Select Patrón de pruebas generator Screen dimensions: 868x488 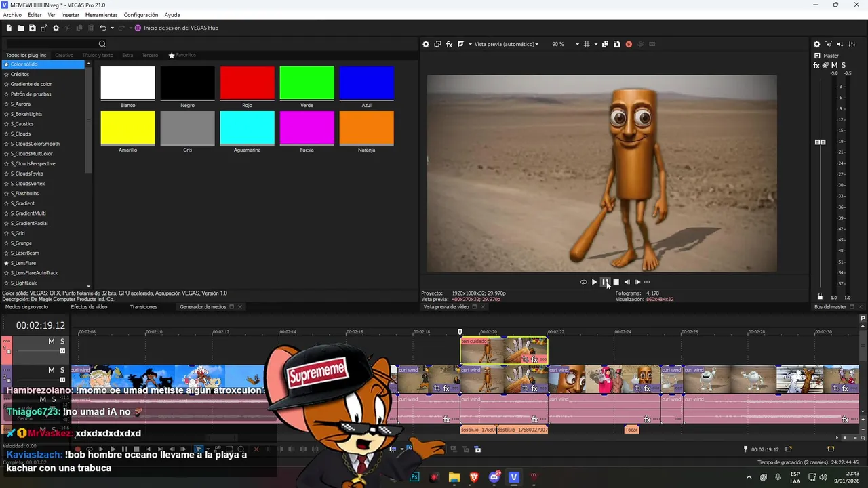pos(31,94)
